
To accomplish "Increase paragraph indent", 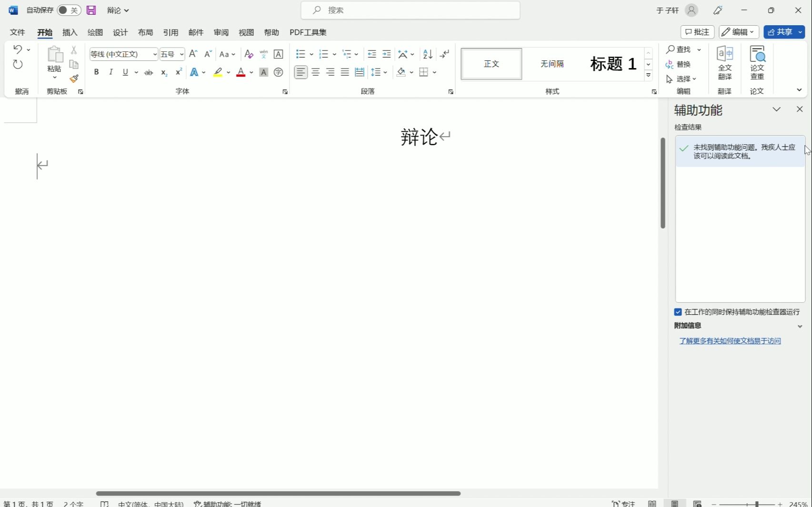I will point(387,54).
